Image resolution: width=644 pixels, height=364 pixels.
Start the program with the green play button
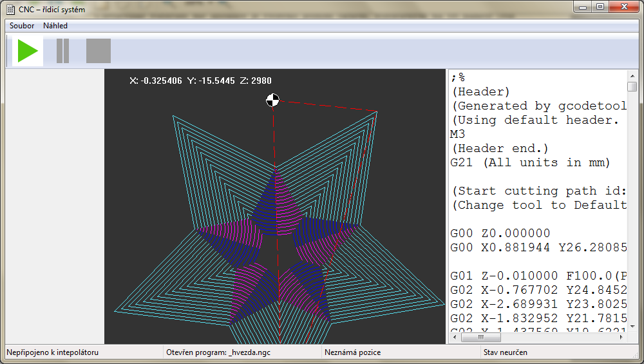28,51
